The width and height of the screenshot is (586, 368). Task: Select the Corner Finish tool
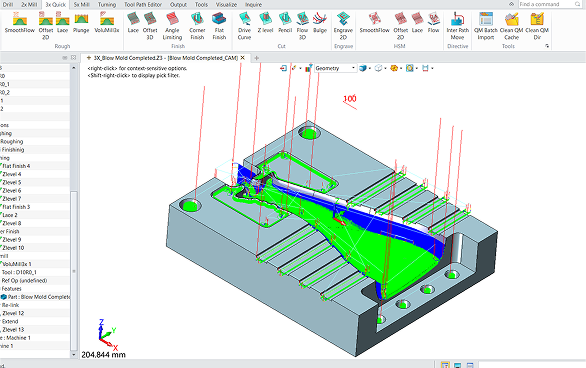coord(197,26)
